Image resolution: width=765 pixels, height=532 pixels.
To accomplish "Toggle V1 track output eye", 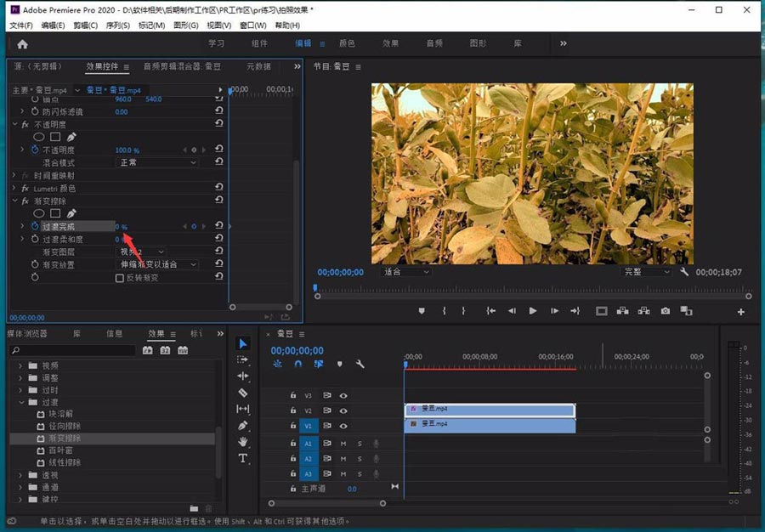I will (343, 426).
